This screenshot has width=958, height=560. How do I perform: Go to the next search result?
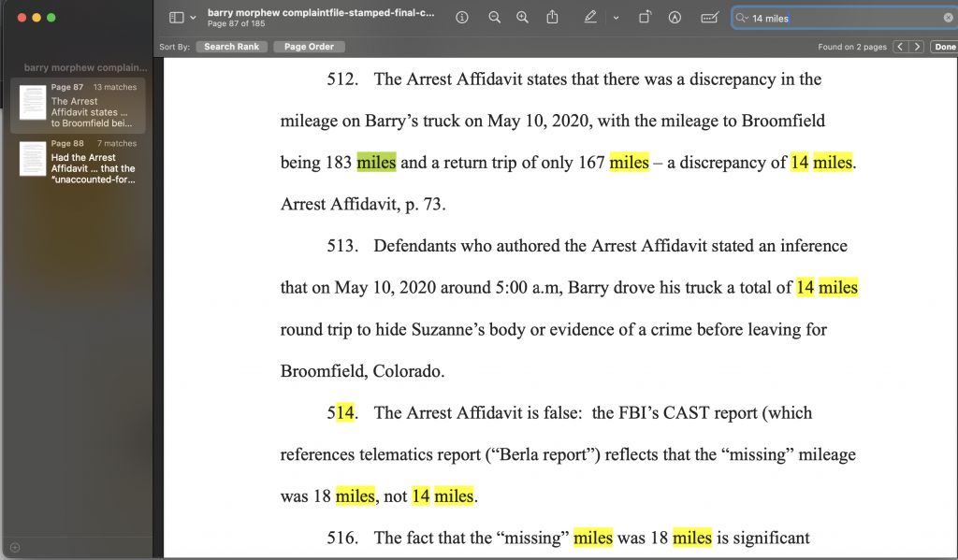click(x=917, y=47)
